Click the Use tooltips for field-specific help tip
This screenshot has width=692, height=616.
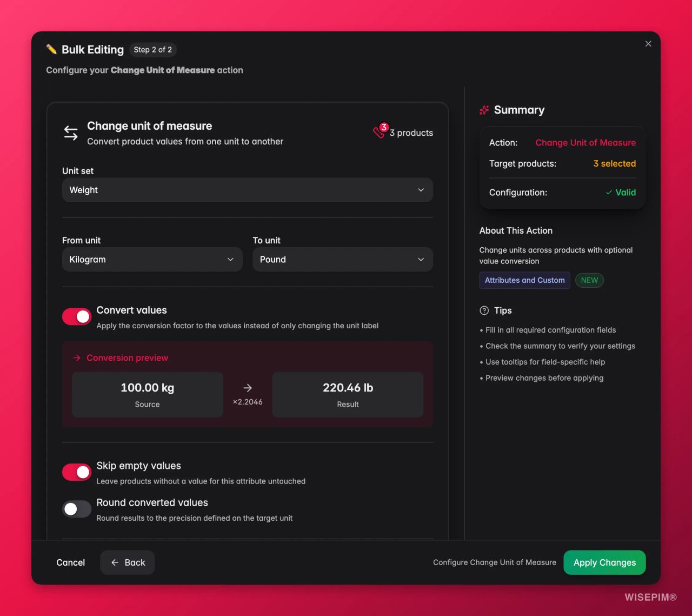pyautogui.click(x=545, y=362)
